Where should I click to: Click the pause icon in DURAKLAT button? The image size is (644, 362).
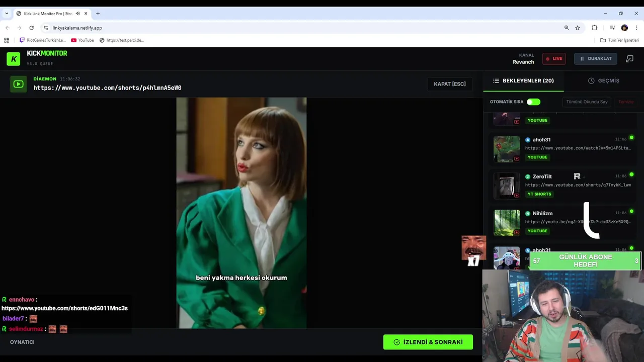click(x=582, y=59)
